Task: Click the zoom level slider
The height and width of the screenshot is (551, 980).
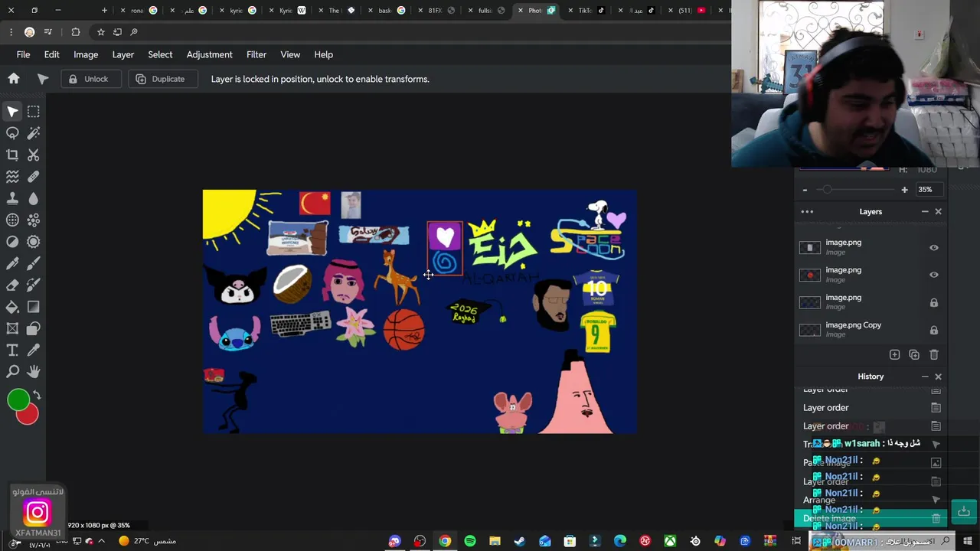Action: point(854,190)
